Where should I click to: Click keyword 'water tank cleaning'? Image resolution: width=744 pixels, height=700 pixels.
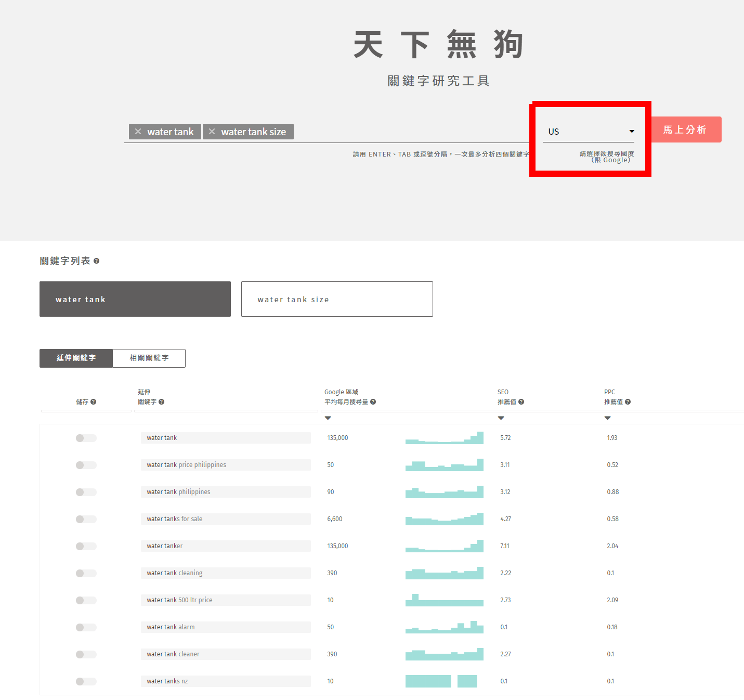coord(226,573)
